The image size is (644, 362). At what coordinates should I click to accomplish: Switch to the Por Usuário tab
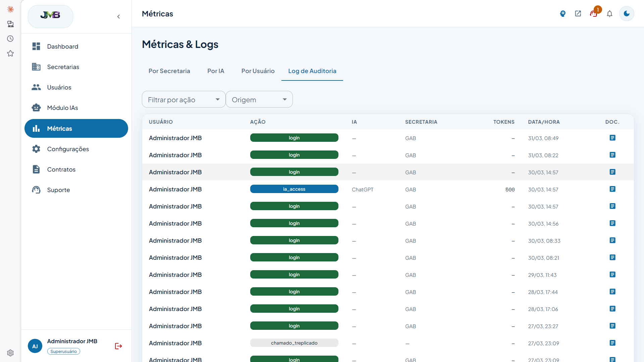[x=258, y=71]
